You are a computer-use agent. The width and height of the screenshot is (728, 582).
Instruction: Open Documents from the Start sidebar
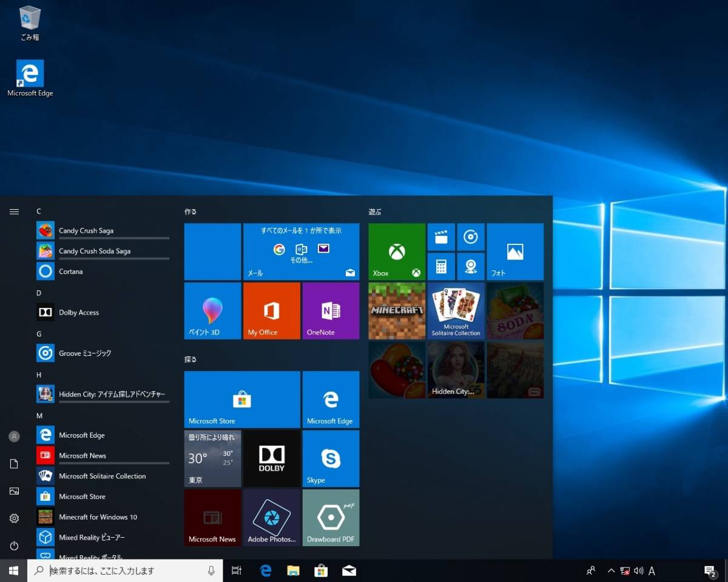point(14,464)
